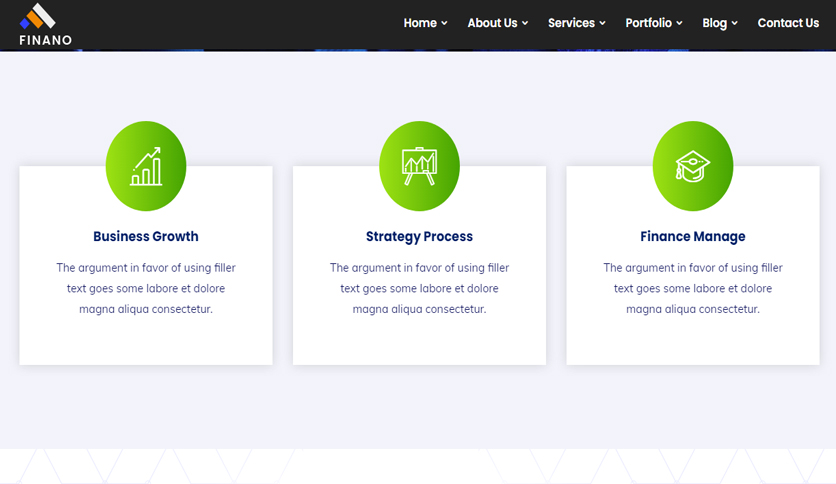Go to the Contact Us page
This screenshot has height=484, width=836.
tap(788, 23)
